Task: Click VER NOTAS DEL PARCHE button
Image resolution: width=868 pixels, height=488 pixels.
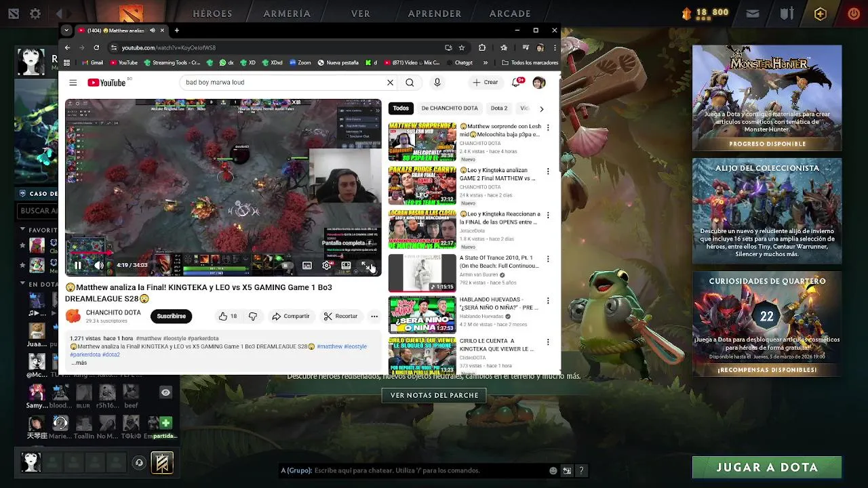Action: pyautogui.click(x=435, y=395)
